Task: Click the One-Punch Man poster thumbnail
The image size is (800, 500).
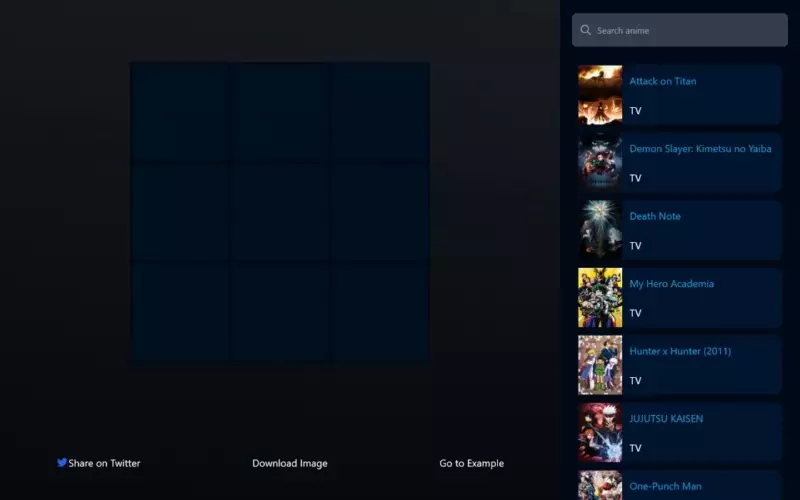Action: tap(600, 486)
